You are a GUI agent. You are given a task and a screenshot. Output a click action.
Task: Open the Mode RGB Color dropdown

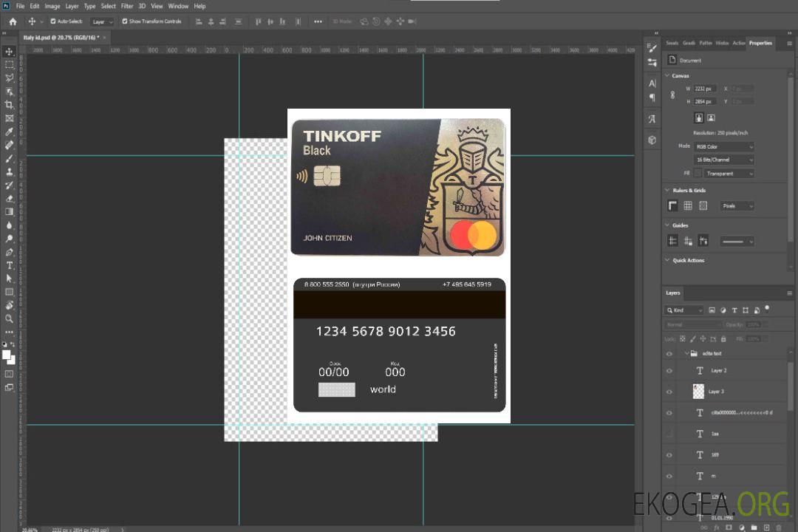(724, 146)
